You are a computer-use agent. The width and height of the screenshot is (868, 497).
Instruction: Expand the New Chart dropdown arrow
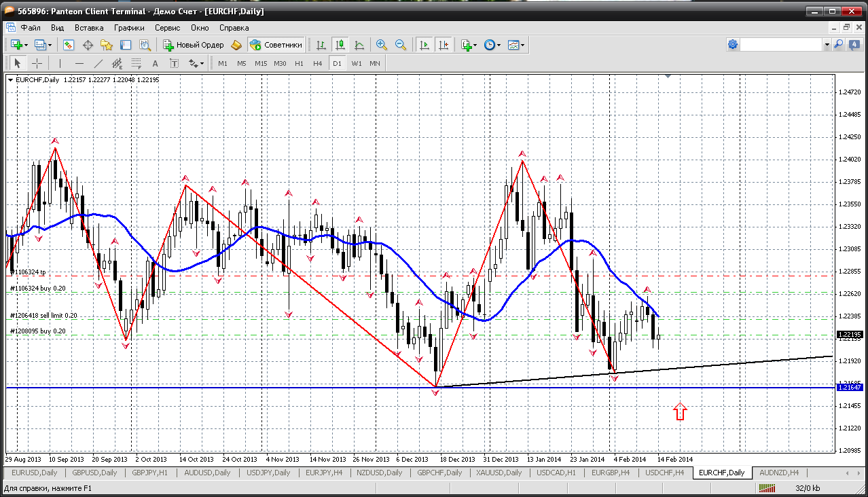26,45
